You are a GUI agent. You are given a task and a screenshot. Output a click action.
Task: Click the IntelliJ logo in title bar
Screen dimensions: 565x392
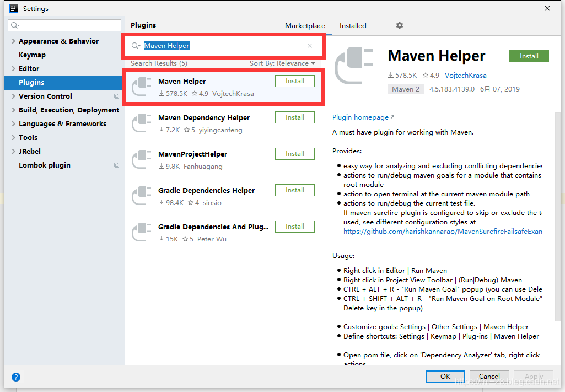[14, 8]
